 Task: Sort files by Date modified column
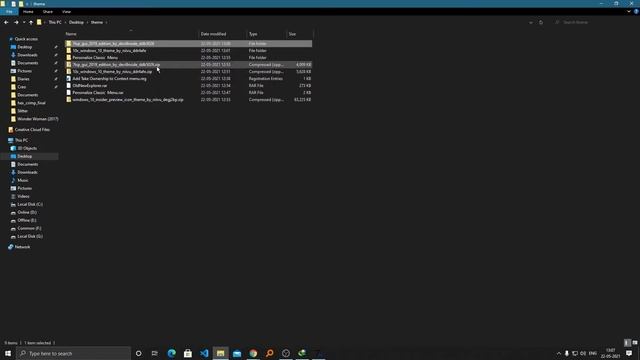(x=223, y=34)
